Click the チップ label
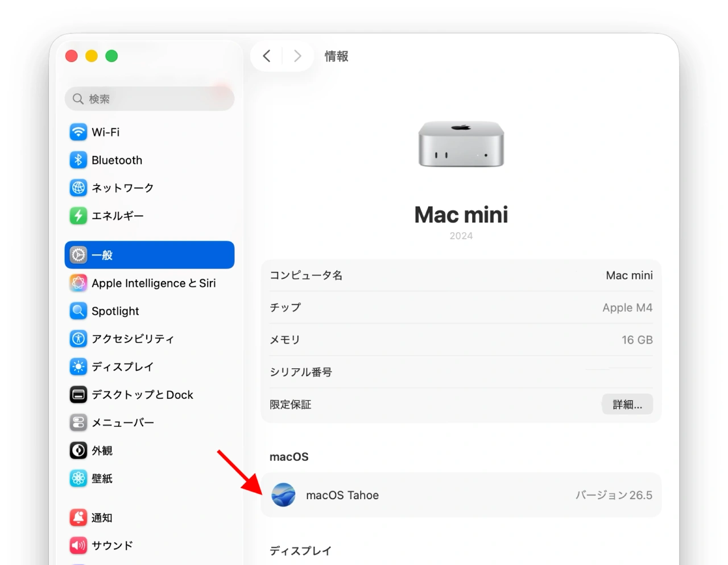Screen dimensions: 728x565 [285, 307]
